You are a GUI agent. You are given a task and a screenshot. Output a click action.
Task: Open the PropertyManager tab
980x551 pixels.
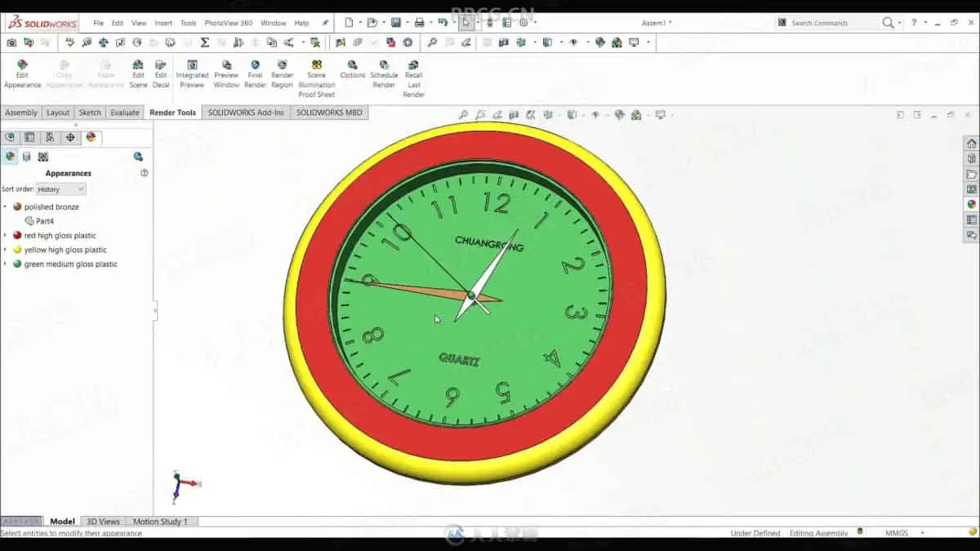[29, 137]
